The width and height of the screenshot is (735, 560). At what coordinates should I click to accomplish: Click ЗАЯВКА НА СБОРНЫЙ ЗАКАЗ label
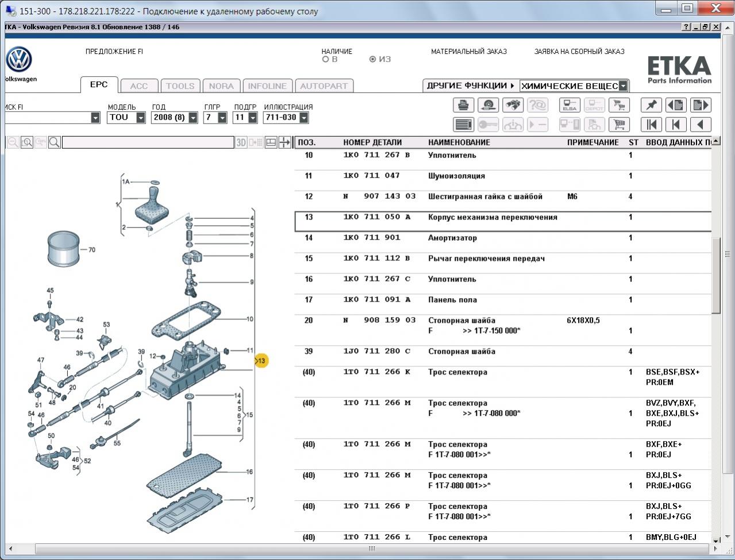click(579, 52)
